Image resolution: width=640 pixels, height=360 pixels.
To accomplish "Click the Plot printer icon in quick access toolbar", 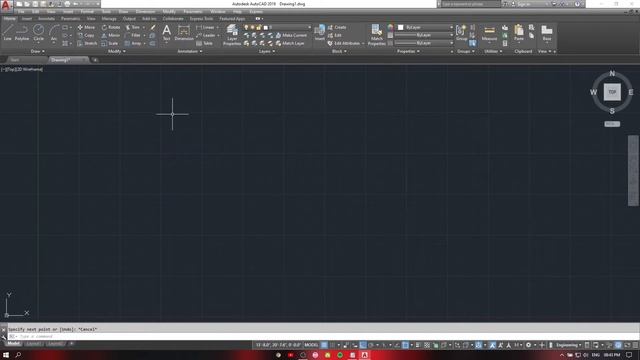I will coord(67,4).
